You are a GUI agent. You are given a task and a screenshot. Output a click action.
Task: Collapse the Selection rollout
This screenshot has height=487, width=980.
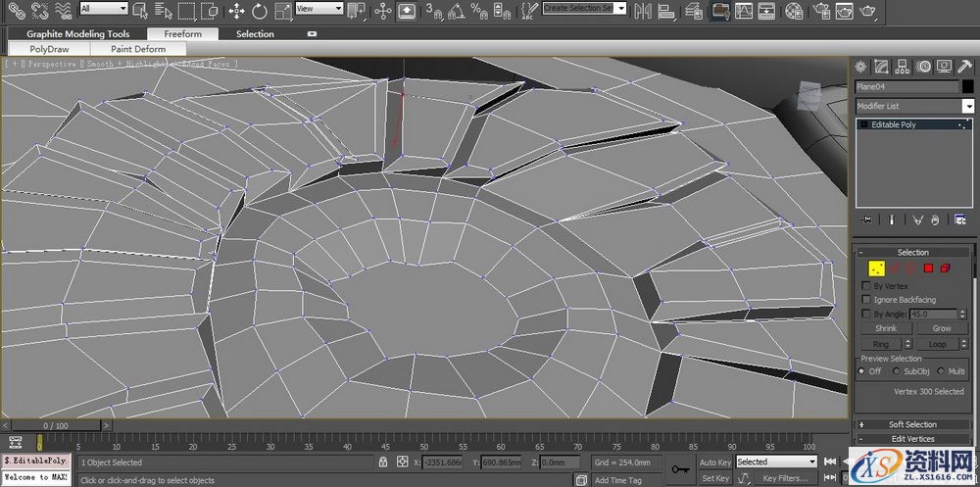click(x=913, y=253)
